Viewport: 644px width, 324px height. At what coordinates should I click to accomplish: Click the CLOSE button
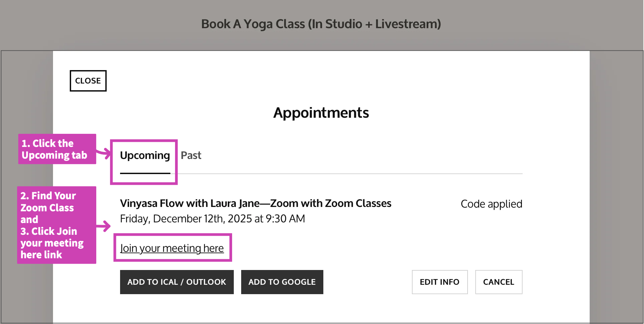pos(88,81)
